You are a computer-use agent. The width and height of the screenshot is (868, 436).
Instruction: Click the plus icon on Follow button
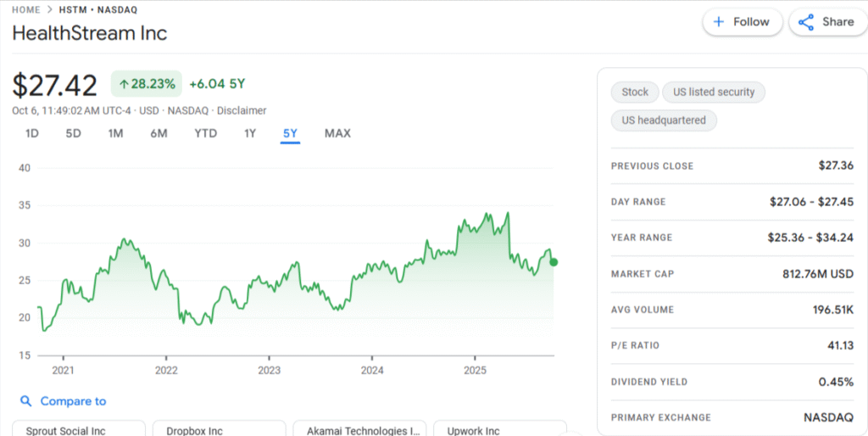719,22
